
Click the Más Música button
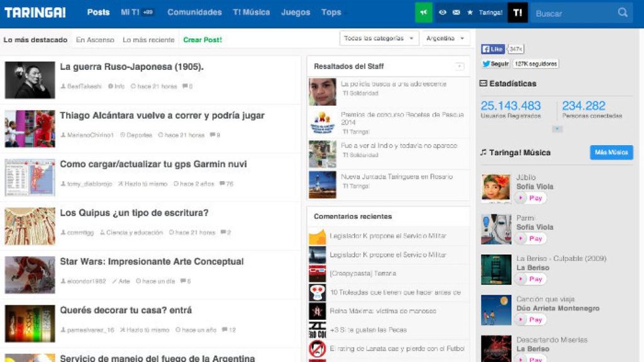[x=612, y=152]
